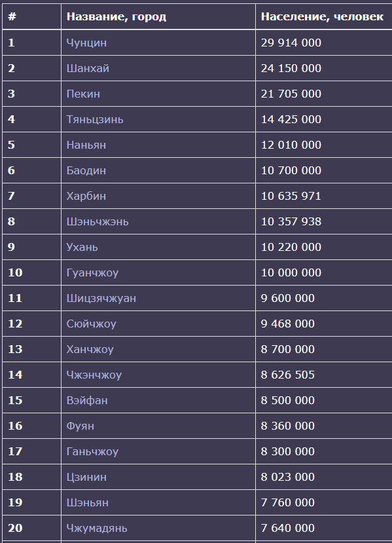The height and width of the screenshot is (543, 392).
Task: Select the Баодин city link
Action: point(86,170)
